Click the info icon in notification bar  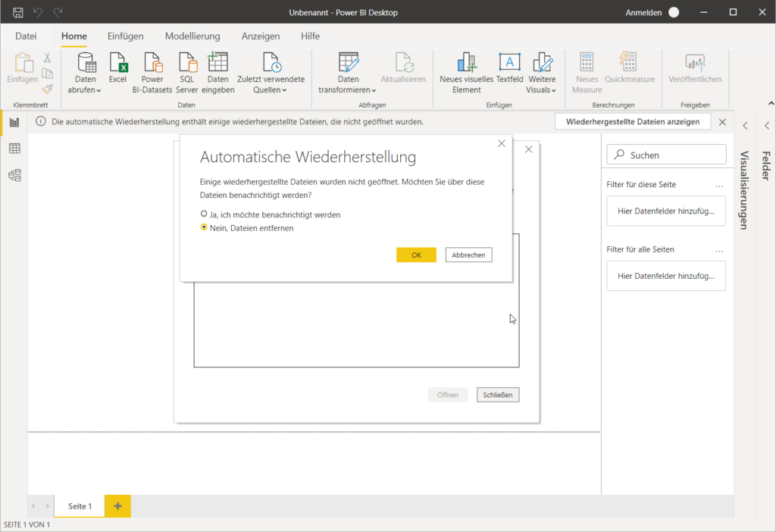click(x=41, y=121)
